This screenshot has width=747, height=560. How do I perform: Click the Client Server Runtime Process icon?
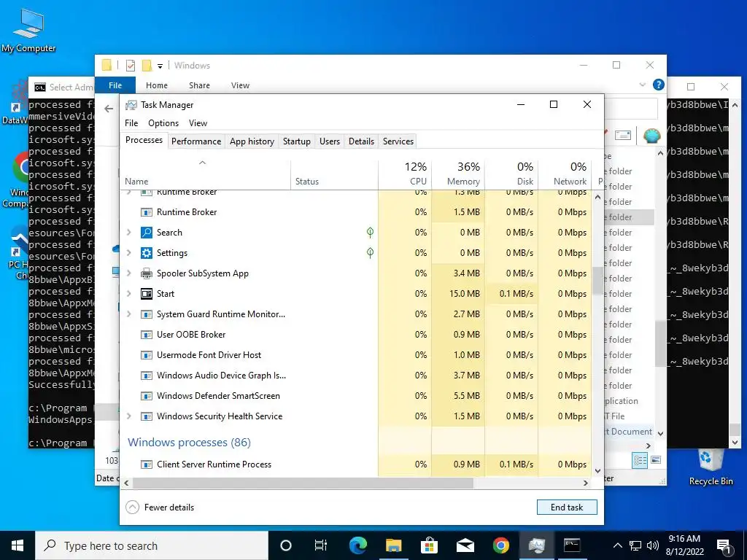[x=146, y=464]
